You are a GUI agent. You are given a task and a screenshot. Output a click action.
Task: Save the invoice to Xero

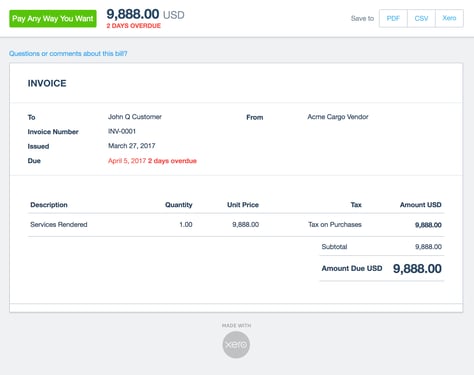click(449, 18)
